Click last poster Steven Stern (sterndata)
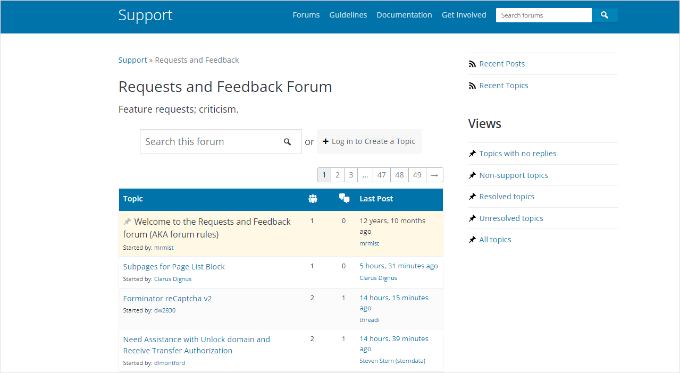Viewport: 680px width, 373px height. 392,361
